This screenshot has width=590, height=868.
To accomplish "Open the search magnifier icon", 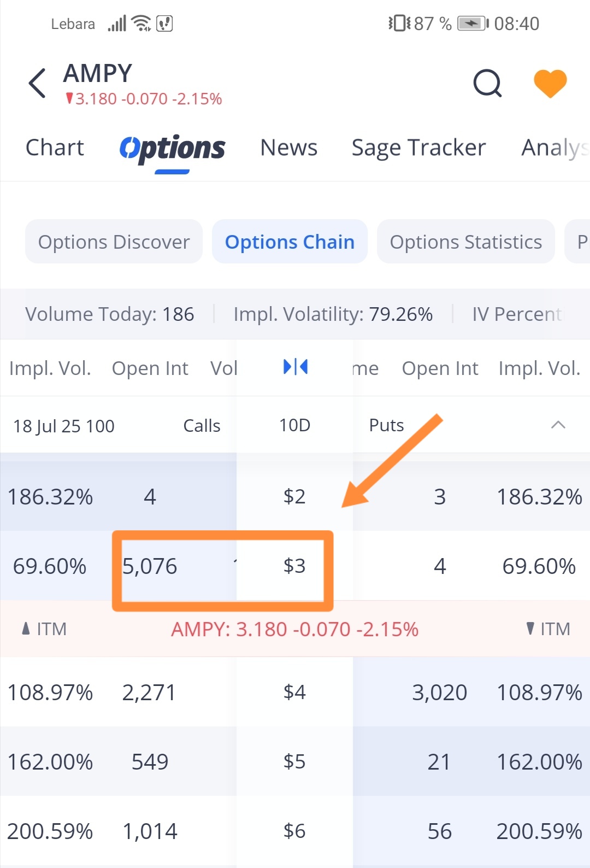I will click(487, 84).
